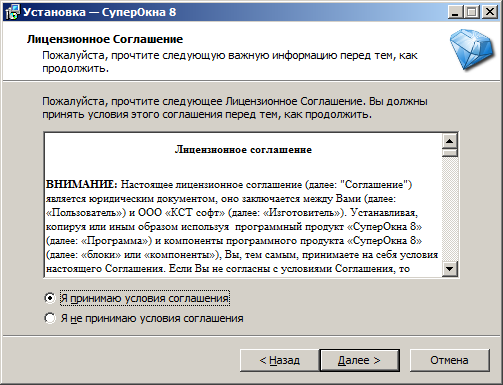Click the installer icon in title bar
Screen dimensions: 503x385
pos(12,12)
